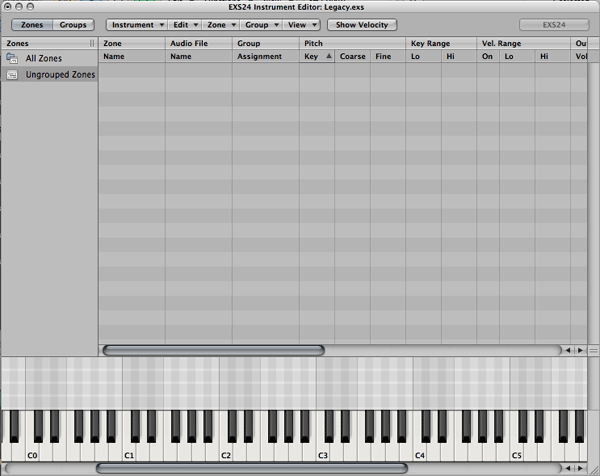Close the EXS24 Instrument Editor window
The height and width of the screenshot is (476, 600).
7,7
